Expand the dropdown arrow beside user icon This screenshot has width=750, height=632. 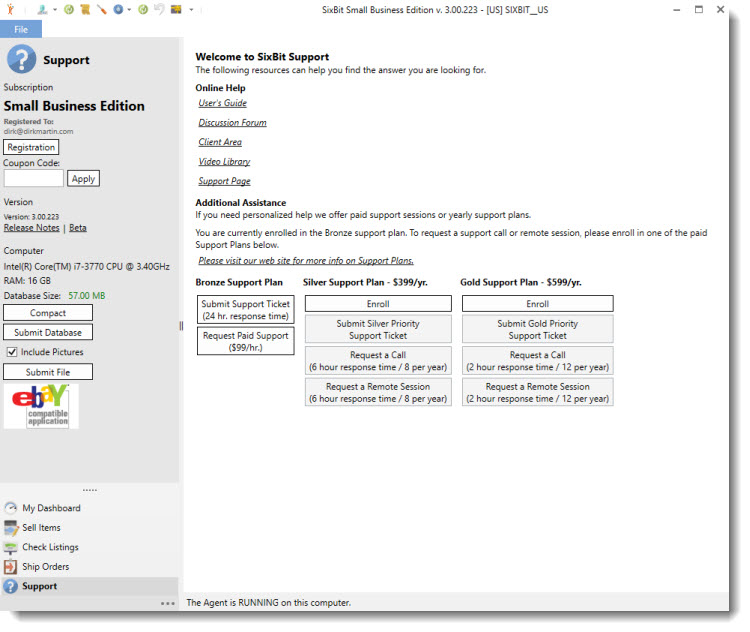(54, 10)
